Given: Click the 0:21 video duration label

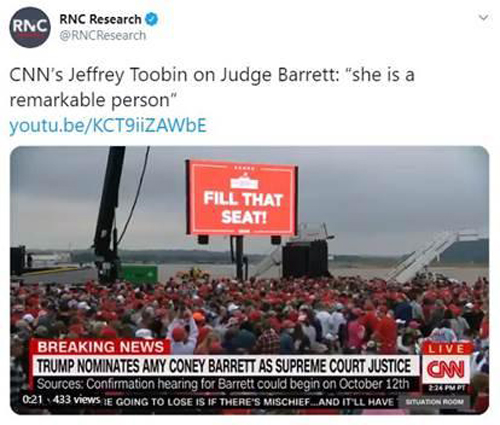Looking at the screenshot, I should [x=32, y=399].
